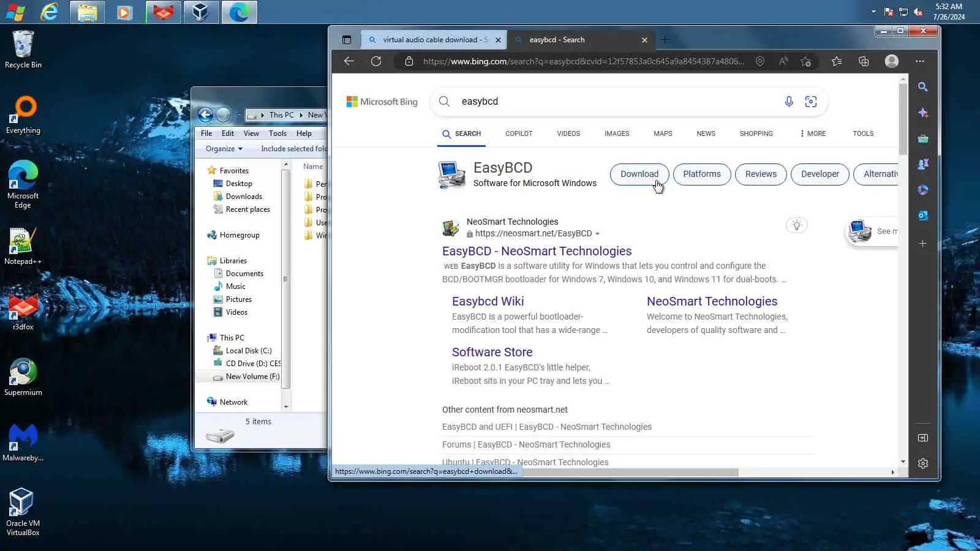This screenshot has height=551, width=980.
Task: Select Downloads in Explorer Favorites
Action: pyautogui.click(x=244, y=197)
